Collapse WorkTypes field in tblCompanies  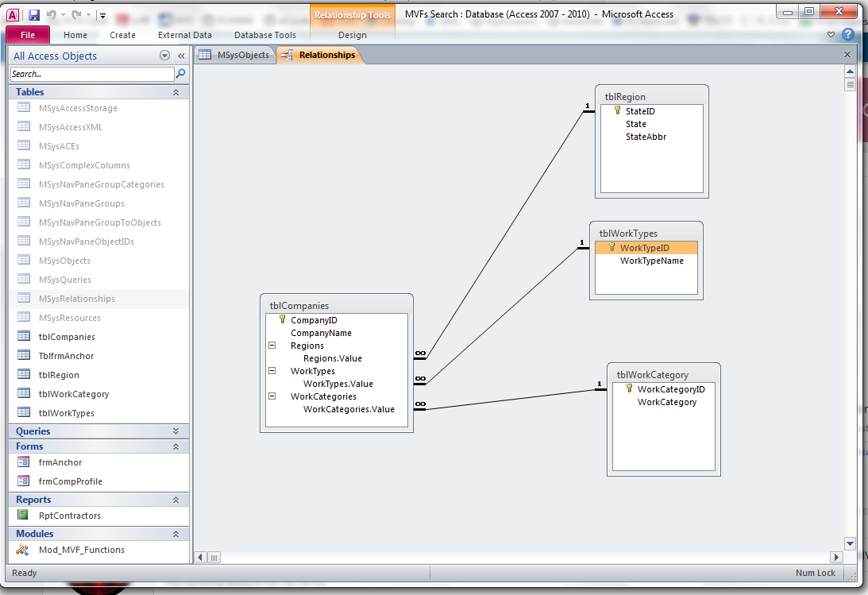tap(272, 371)
